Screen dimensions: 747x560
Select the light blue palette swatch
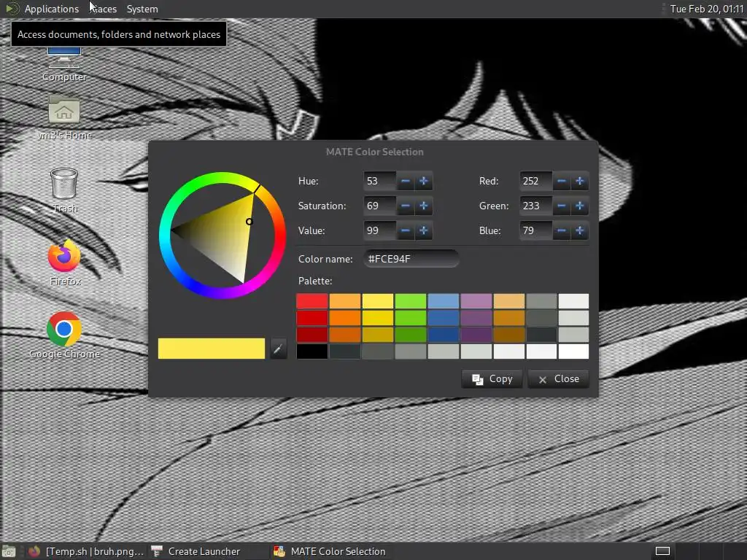pos(443,301)
